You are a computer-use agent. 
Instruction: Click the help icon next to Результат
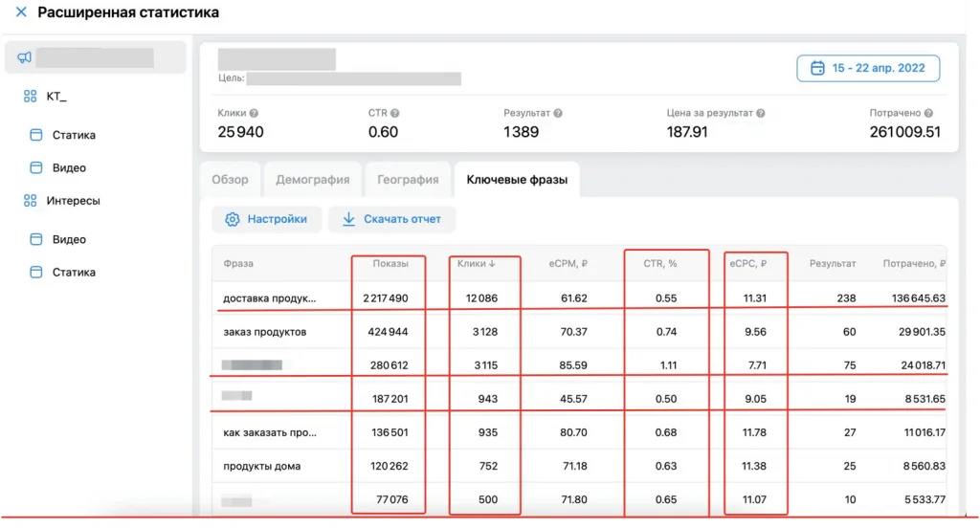(558, 113)
